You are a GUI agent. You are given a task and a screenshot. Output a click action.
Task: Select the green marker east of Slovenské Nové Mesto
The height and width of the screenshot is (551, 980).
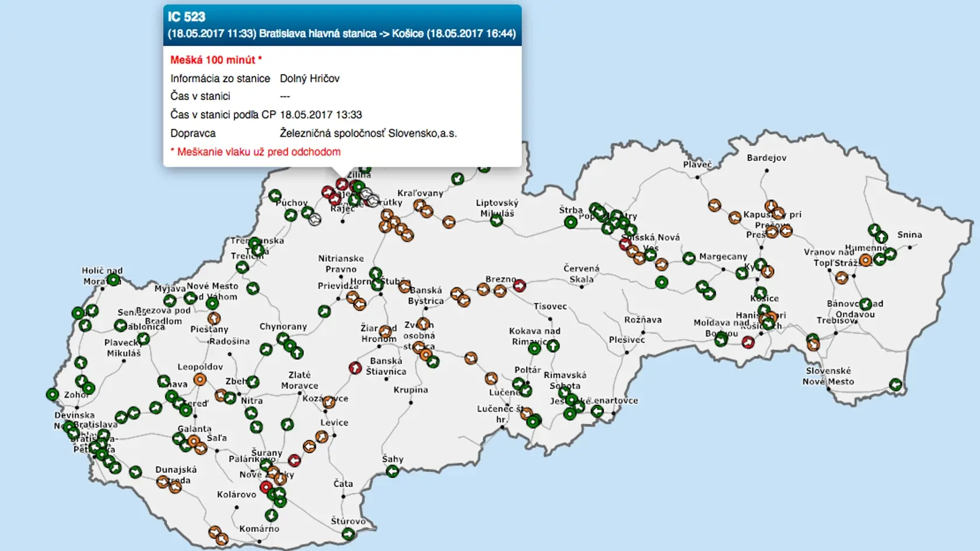pyautogui.click(x=895, y=385)
